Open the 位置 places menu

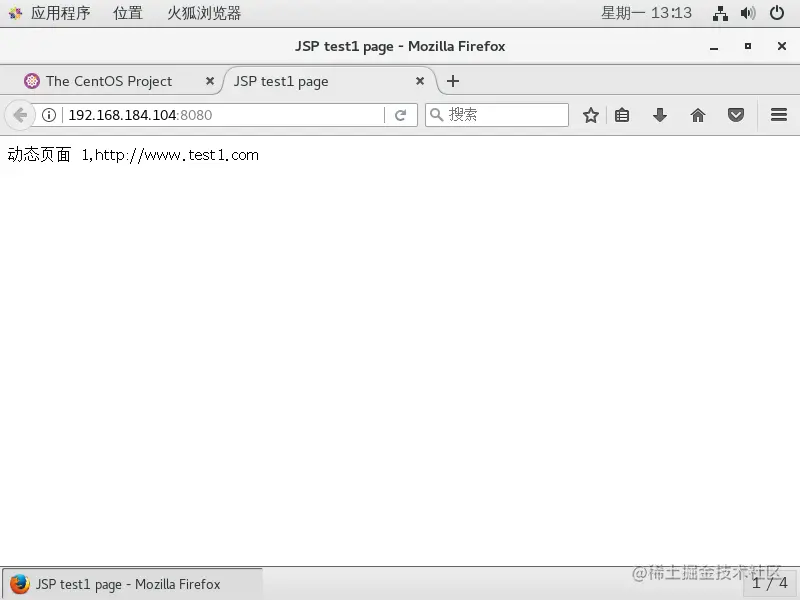(128, 13)
